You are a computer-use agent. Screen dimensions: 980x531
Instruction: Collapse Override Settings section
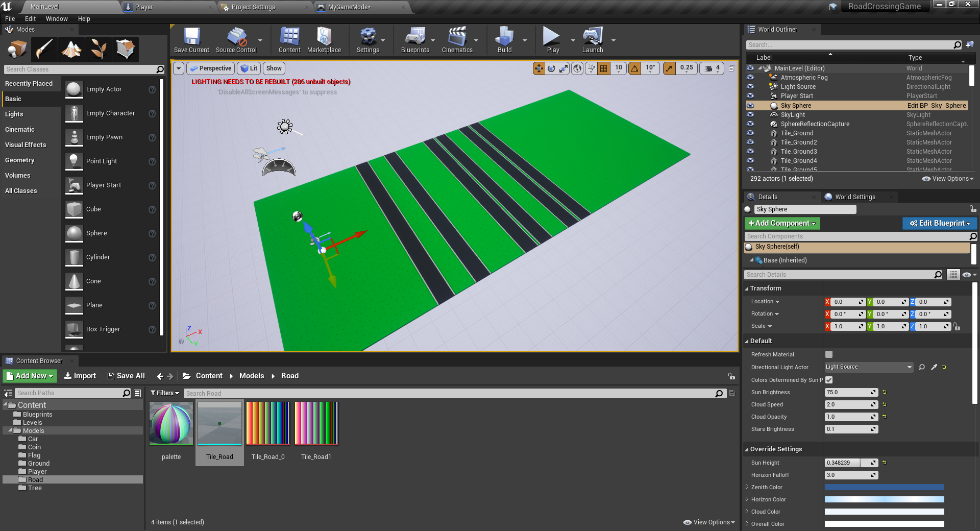coord(746,449)
